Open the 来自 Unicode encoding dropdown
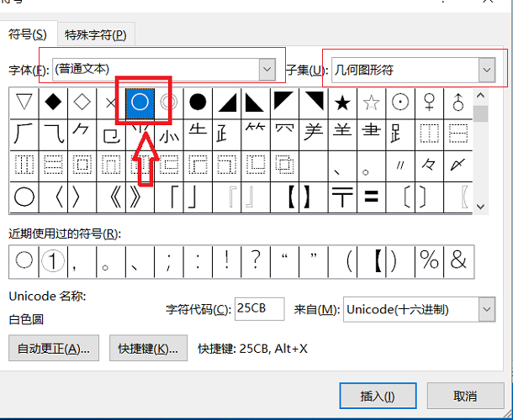 487,309
